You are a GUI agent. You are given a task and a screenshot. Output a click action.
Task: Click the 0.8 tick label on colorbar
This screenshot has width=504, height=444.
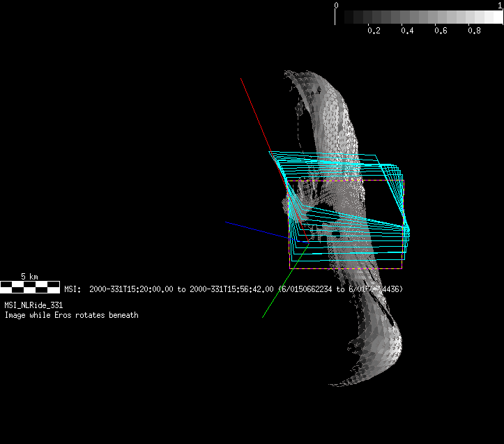[474, 31]
